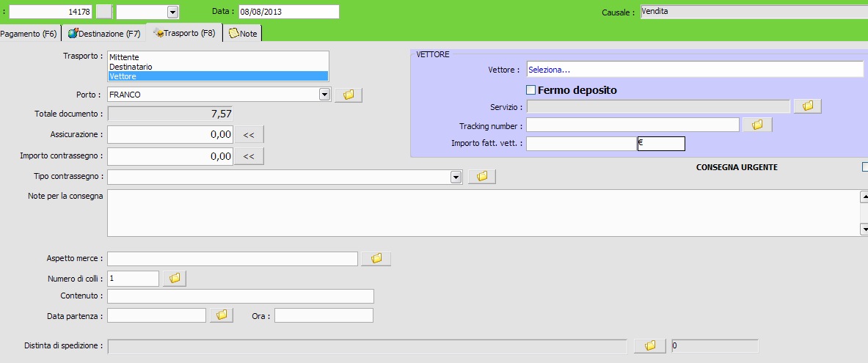Viewport: 868px width, 363px height.
Task: Click the Numero di colli field
Action: [x=134, y=279]
